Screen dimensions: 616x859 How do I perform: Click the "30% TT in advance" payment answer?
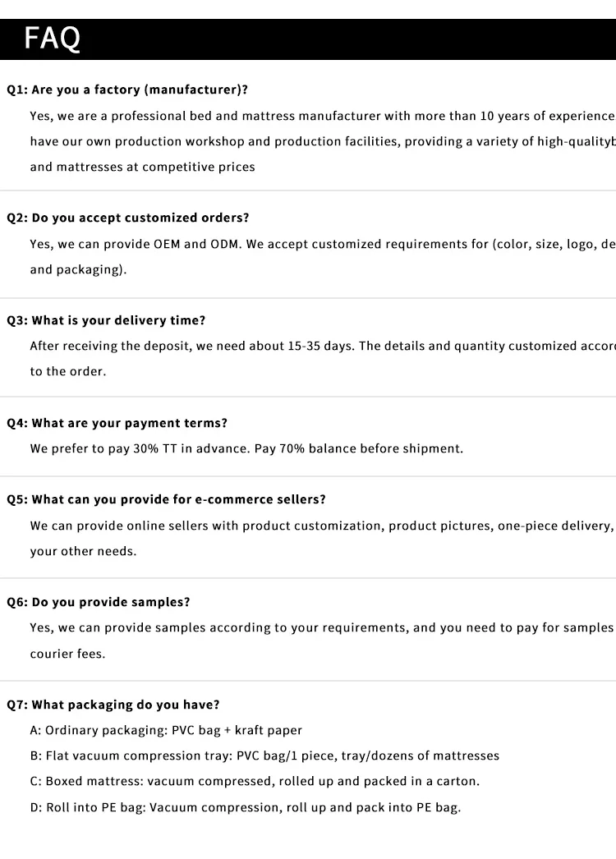point(246,448)
